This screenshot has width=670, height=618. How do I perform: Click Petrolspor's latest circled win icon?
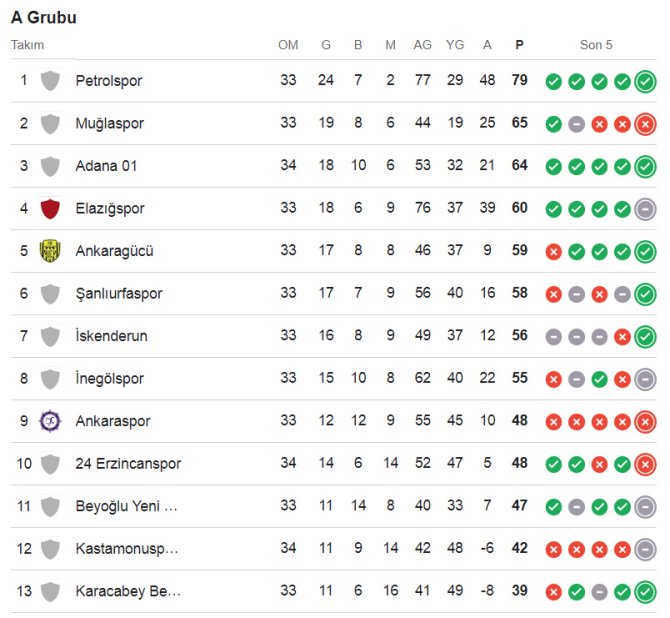tap(645, 81)
